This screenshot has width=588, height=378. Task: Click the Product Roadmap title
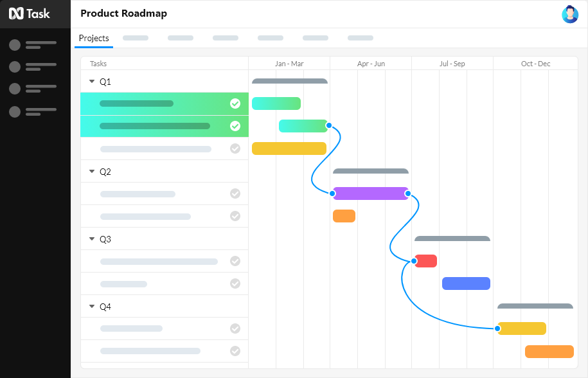click(x=121, y=14)
